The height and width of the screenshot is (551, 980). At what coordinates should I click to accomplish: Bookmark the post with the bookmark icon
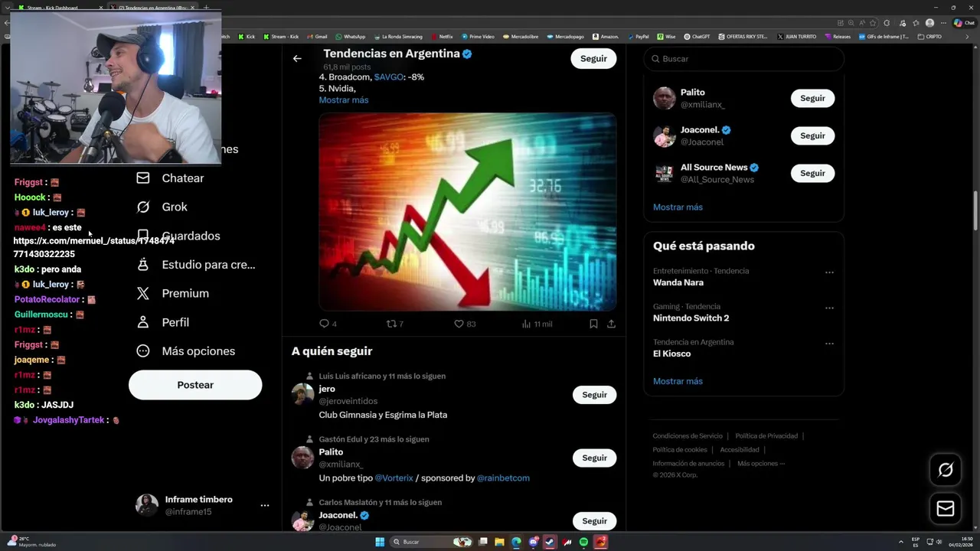[593, 324]
